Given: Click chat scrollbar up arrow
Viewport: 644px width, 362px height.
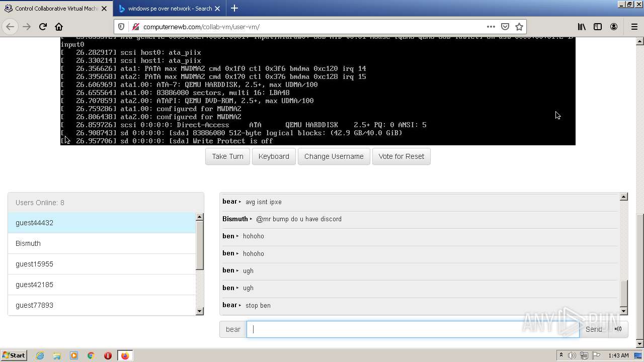Looking at the screenshot, I should pos(624,197).
